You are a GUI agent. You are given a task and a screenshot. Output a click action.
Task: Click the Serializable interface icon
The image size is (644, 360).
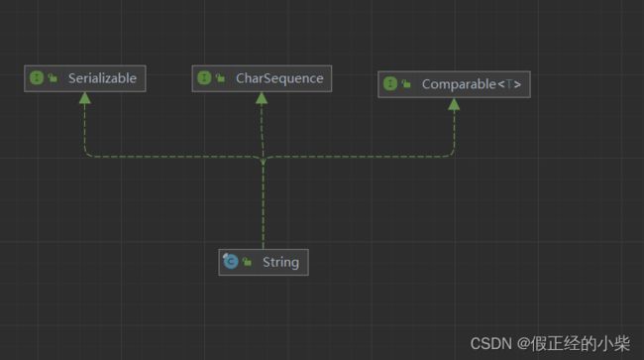pos(37,77)
